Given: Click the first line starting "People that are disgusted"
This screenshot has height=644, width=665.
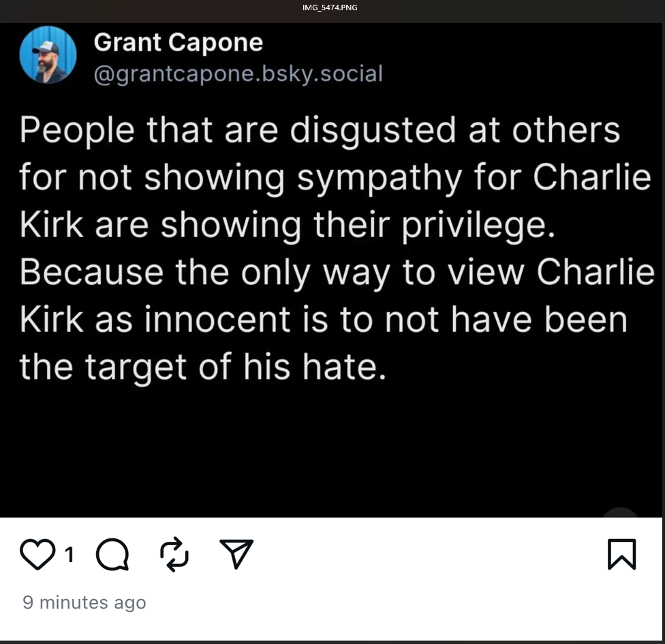Looking at the screenshot, I should point(320,129).
